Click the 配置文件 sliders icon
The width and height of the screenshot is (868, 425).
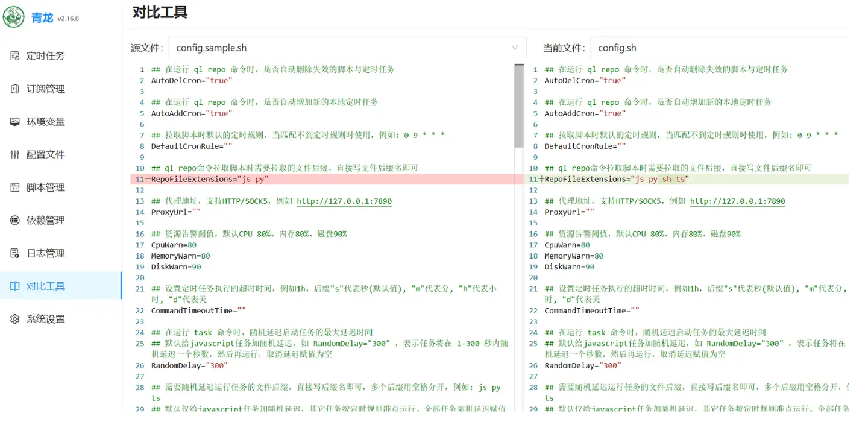(15, 155)
